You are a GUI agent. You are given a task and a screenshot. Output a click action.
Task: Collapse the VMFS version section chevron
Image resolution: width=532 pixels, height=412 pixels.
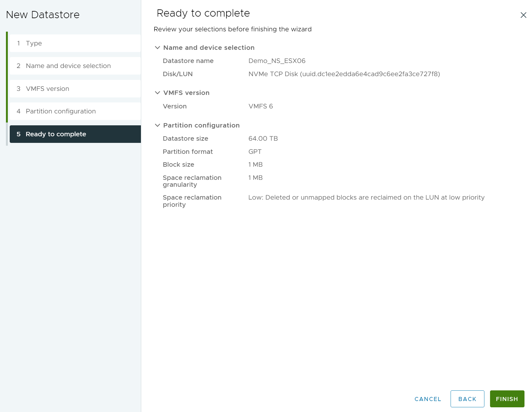pyautogui.click(x=157, y=93)
